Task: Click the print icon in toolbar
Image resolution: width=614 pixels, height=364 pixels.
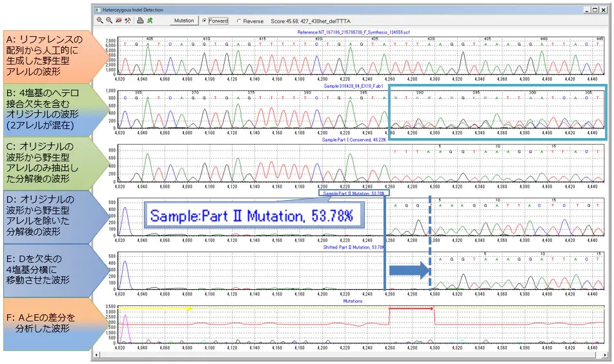Action: [140, 21]
